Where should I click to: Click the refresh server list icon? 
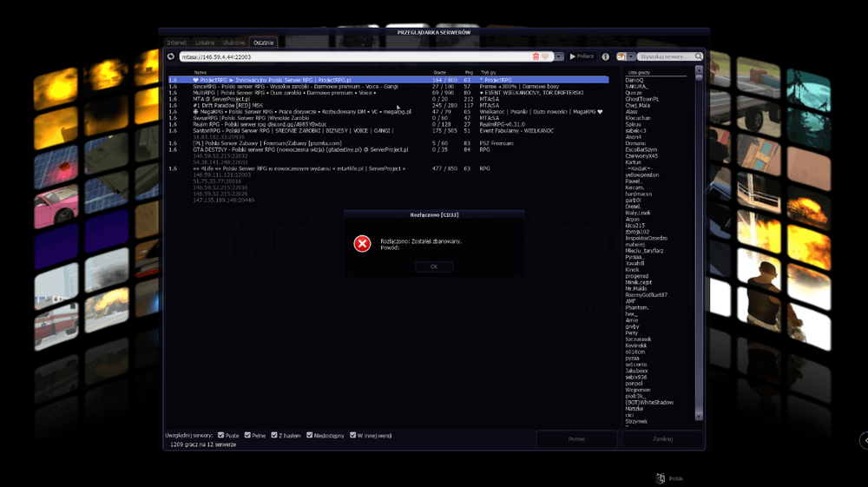click(x=170, y=56)
